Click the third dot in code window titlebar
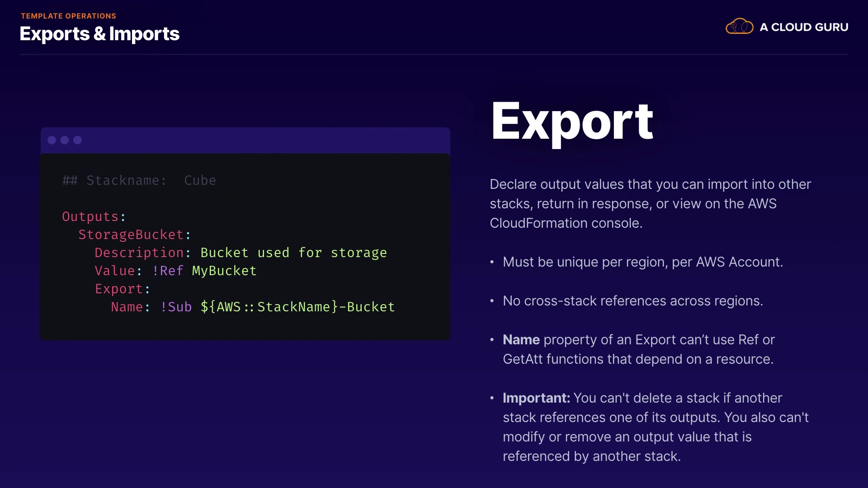 tap(78, 140)
